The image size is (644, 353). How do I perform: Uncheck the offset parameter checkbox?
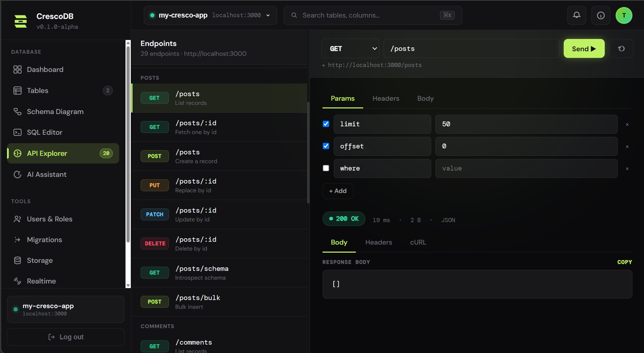pos(326,146)
